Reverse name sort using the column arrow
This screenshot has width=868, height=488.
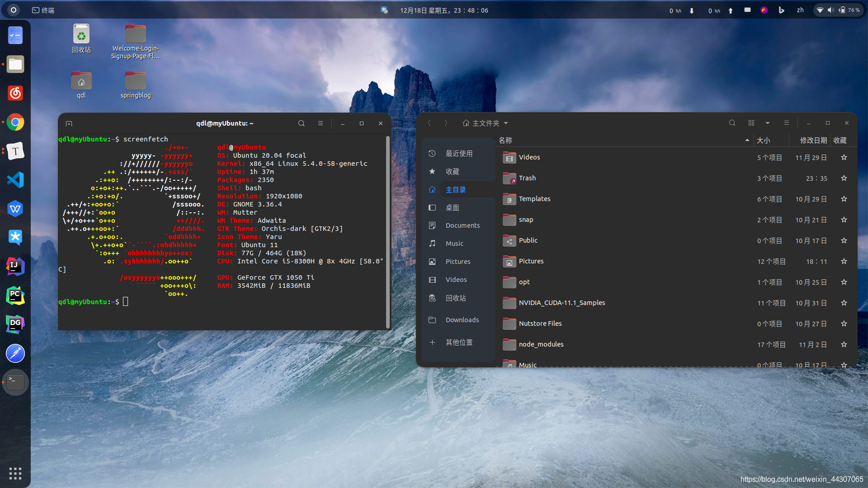point(747,140)
